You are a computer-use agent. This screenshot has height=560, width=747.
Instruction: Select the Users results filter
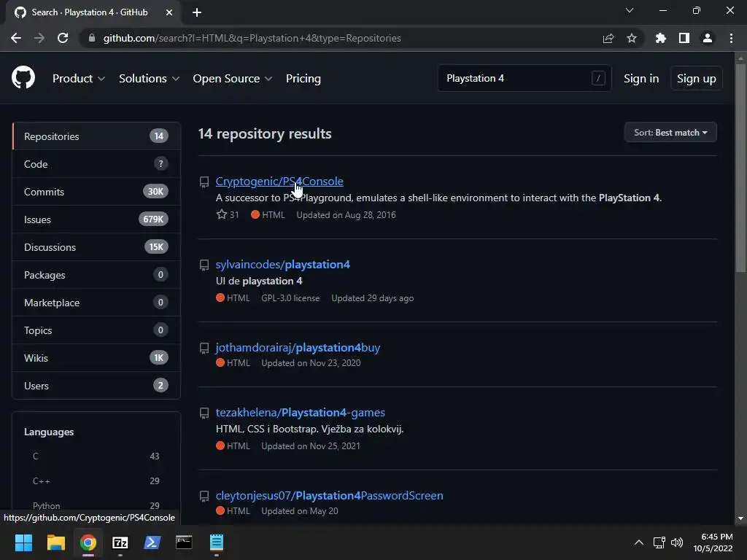96,385
